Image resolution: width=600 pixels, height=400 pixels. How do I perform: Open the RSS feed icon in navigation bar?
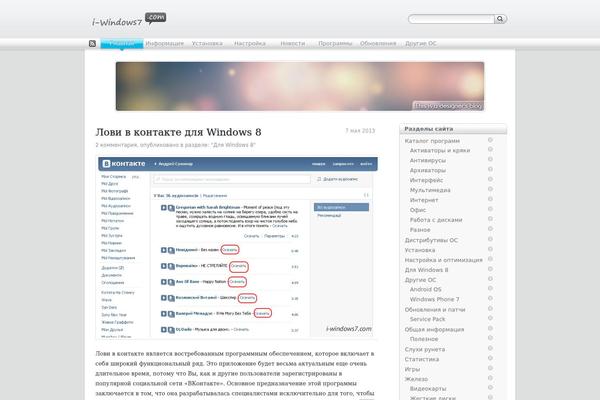point(92,43)
